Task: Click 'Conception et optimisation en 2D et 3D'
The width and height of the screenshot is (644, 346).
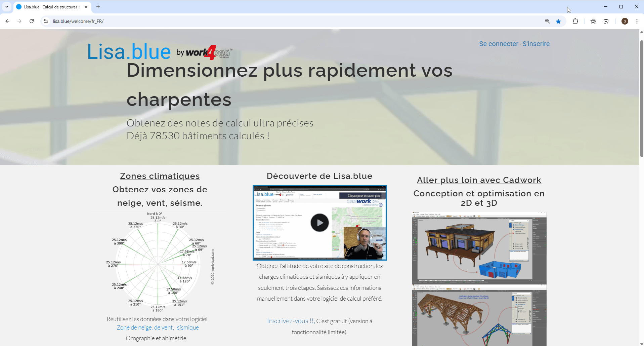Action: [479, 198]
